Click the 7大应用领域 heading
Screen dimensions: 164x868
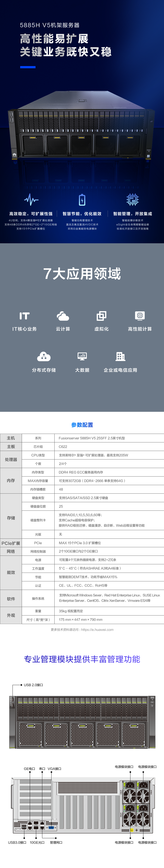coord(82,273)
